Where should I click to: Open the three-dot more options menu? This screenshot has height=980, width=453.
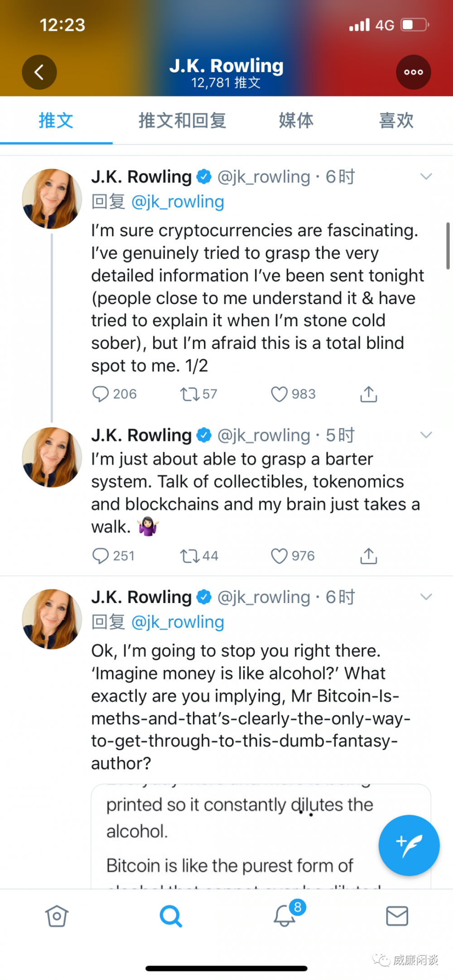[413, 72]
